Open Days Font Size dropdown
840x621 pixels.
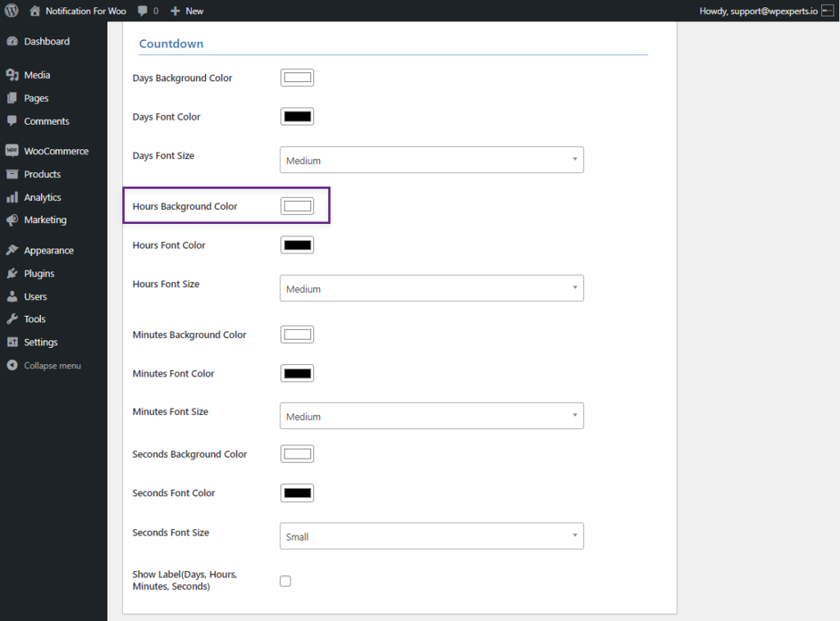[x=431, y=160]
